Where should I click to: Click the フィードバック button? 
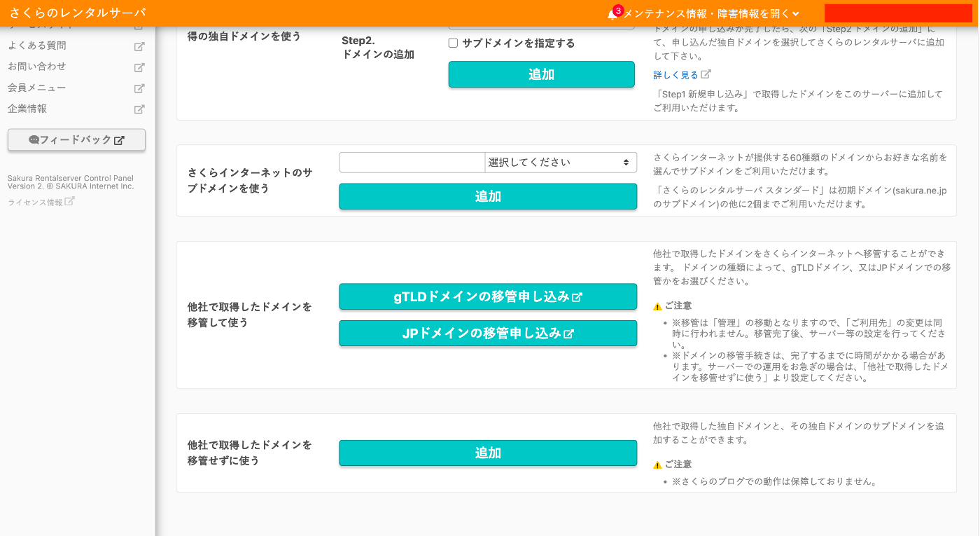[x=76, y=139]
